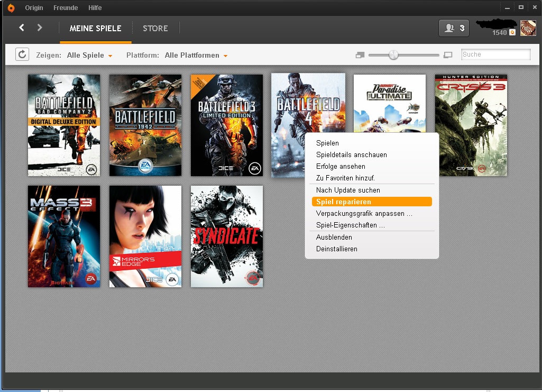Click the user avatar picture
The height and width of the screenshot is (392, 542).
(x=528, y=28)
